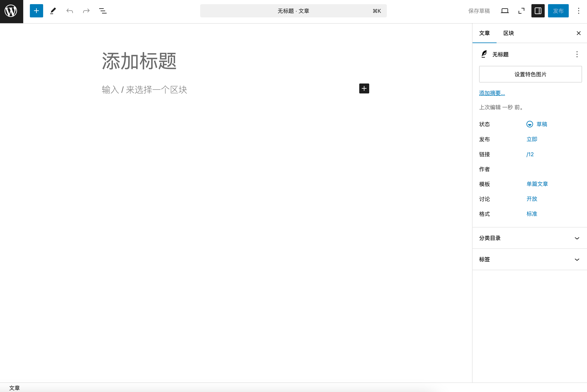
Task: Select the pencil Tools icon
Action: point(53,11)
